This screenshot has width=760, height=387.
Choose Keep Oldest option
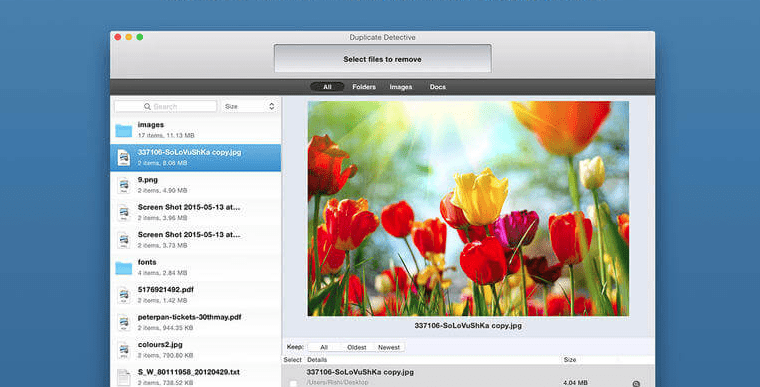(357, 347)
